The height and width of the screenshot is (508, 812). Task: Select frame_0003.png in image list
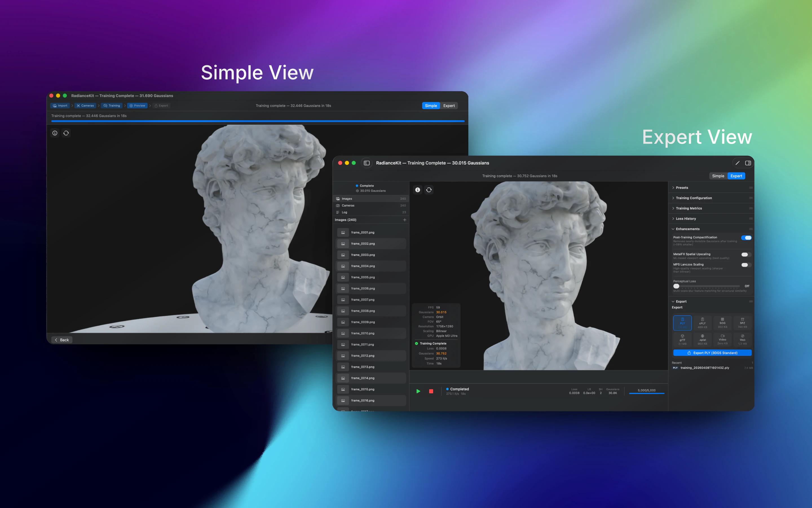tap(371, 255)
